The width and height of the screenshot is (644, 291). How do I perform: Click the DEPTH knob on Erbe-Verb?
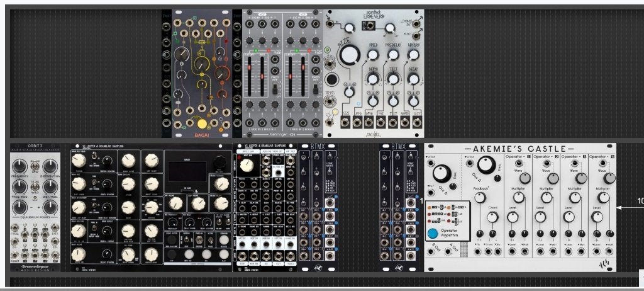pos(372,79)
